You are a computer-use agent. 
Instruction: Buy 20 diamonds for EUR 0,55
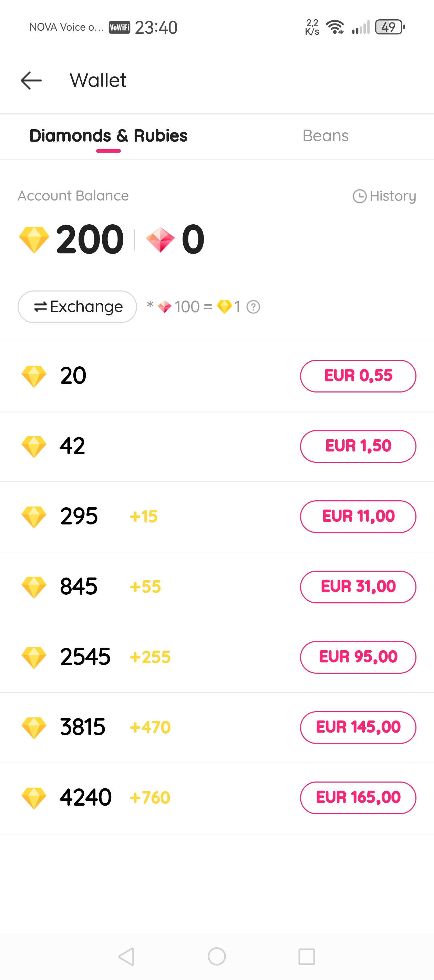pos(358,376)
